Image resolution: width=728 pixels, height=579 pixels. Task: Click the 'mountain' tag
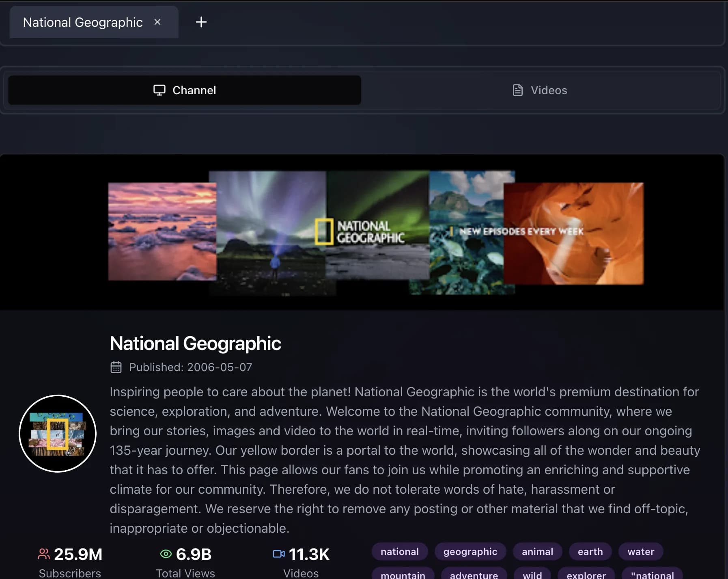tap(403, 574)
